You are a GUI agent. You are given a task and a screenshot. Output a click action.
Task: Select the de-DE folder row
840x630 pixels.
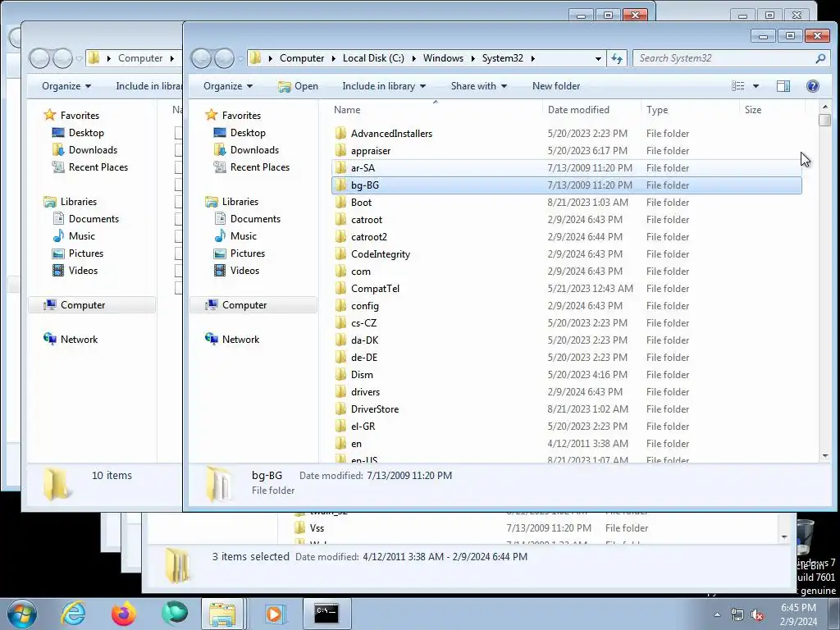coord(566,358)
